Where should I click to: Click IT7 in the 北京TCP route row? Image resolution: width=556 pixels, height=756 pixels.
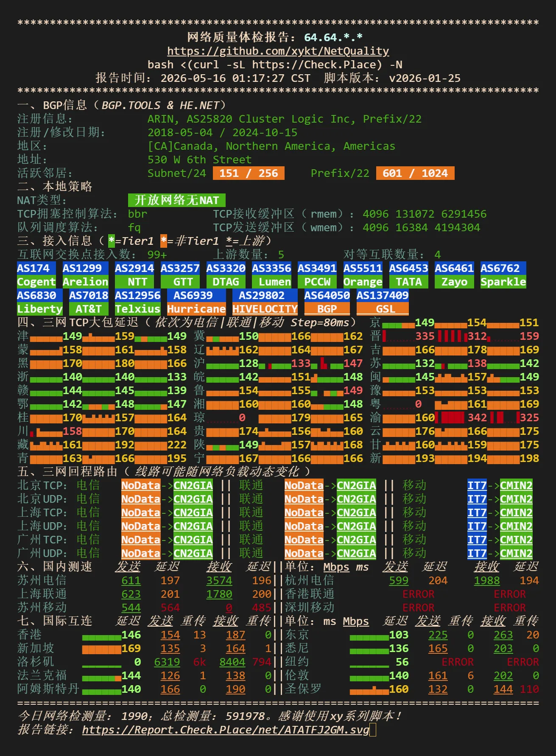[x=477, y=485]
